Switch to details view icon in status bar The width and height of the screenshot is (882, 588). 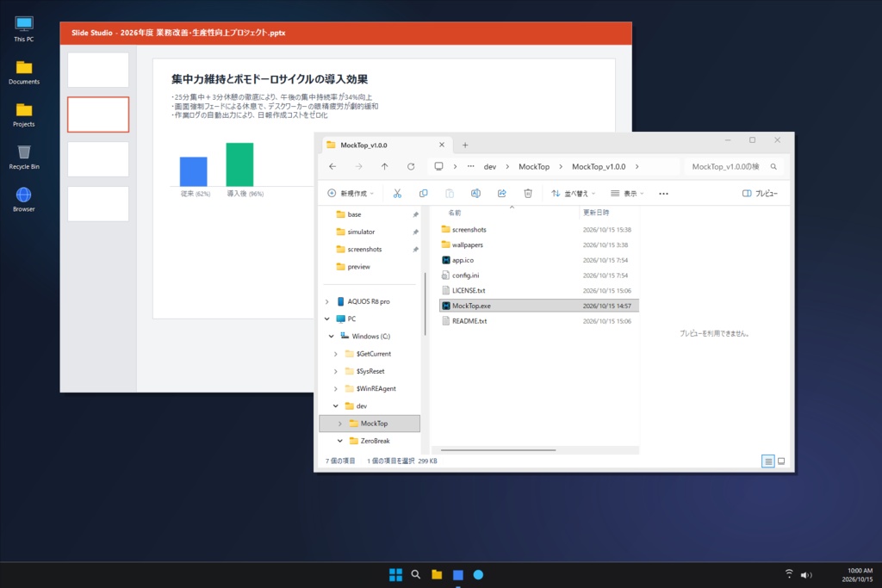(x=767, y=461)
